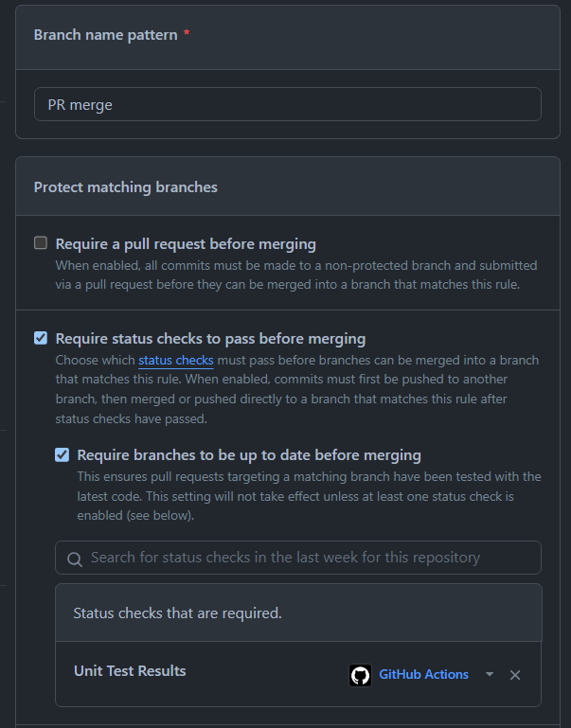Expand the dropdown caret beside GitHub Actions
571x728 pixels.
click(x=490, y=675)
